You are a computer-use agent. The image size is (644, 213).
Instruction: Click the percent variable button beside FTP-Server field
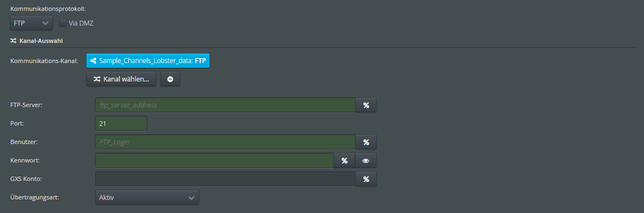[366, 105]
